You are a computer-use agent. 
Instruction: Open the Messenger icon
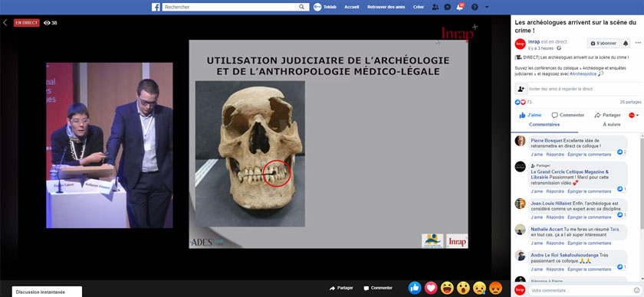[x=448, y=7]
